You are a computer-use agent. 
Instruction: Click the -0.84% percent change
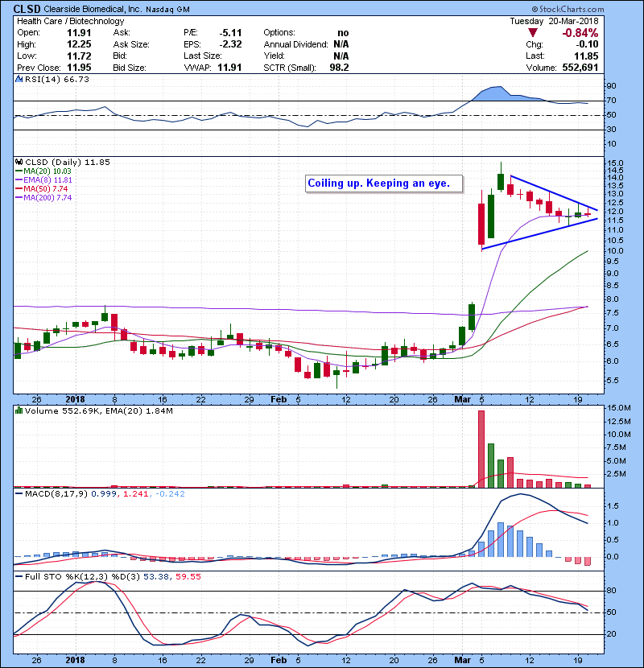click(580, 33)
